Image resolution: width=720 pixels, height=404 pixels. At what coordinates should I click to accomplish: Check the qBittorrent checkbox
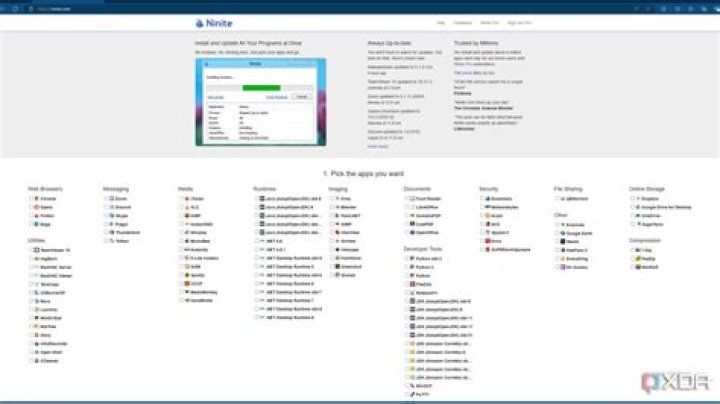click(x=557, y=199)
